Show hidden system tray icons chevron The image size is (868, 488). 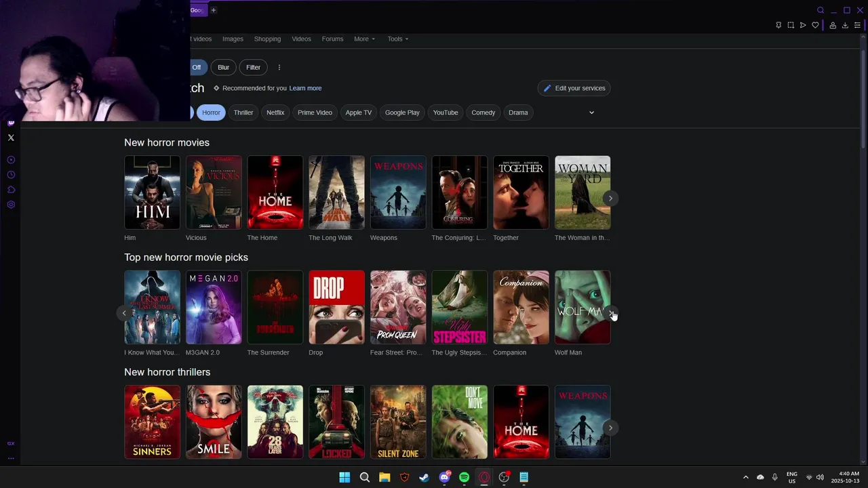click(746, 477)
